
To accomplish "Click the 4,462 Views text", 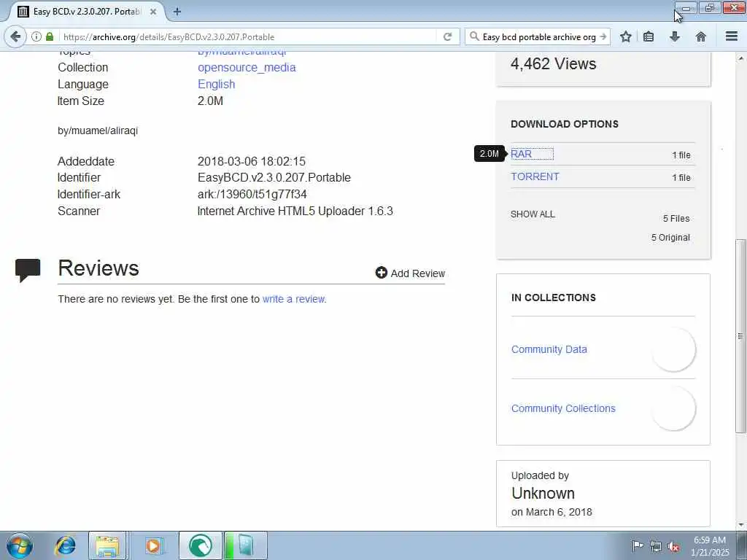I will click(553, 64).
